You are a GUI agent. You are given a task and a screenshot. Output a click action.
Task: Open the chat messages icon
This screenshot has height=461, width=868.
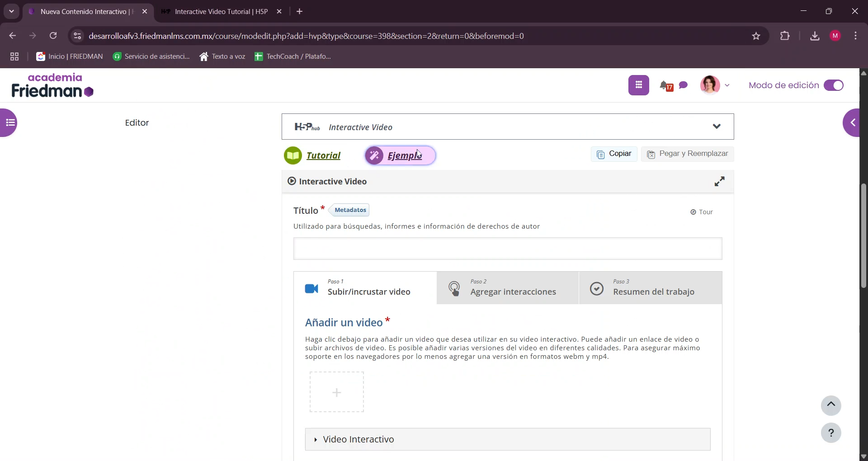click(683, 85)
